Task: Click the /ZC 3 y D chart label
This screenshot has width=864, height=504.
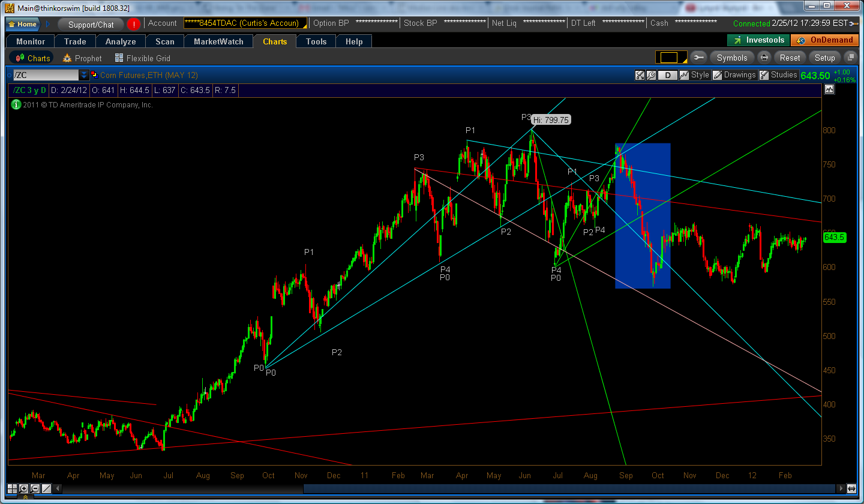Action: pyautogui.click(x=30, y=90)
